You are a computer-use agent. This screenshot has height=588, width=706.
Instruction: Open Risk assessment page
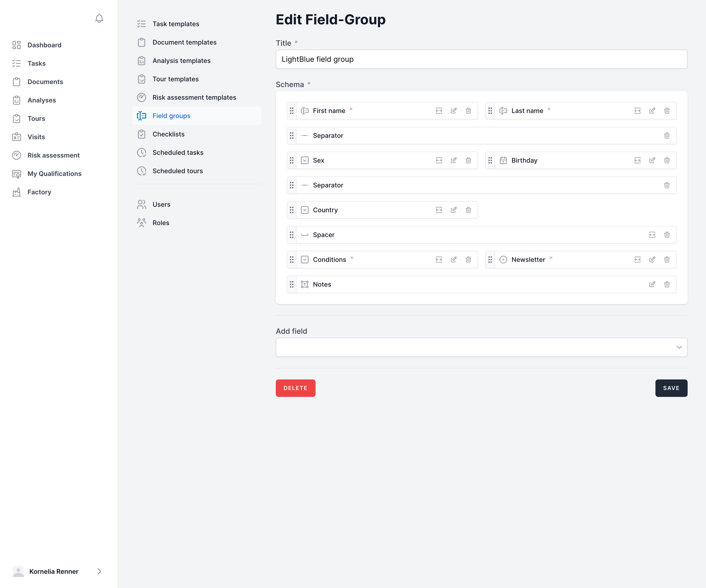tap(54, 155)
